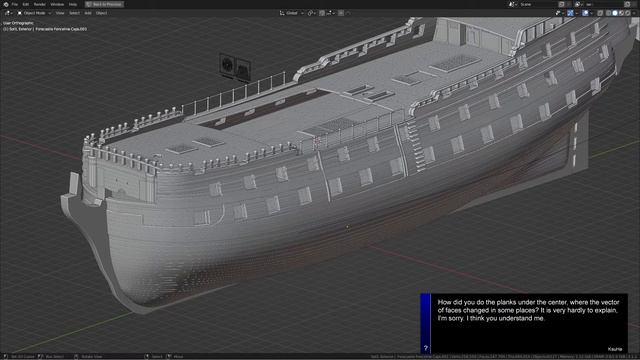Open the viewport Add menu

(x=88, y=13)
